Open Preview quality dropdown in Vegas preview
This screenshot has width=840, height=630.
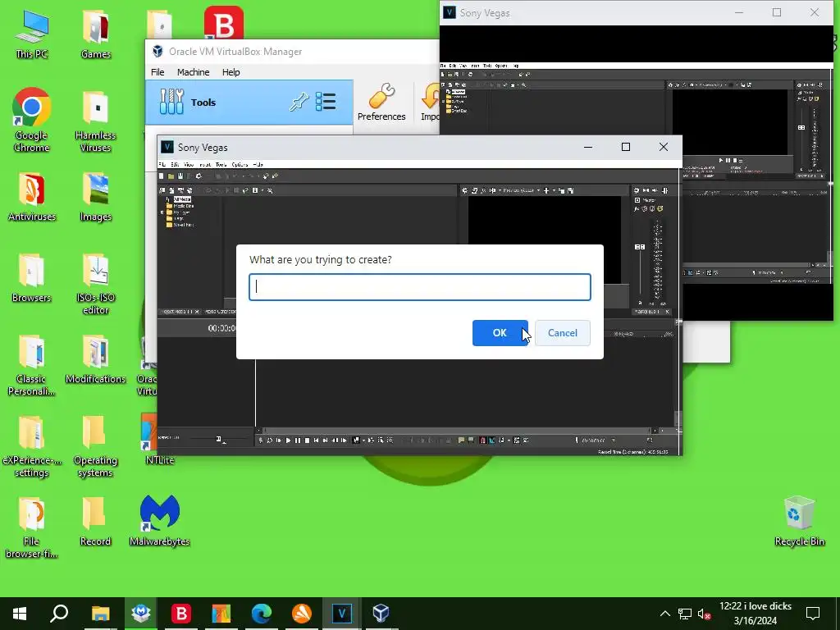pyautogui.click(x=519, y=190)
